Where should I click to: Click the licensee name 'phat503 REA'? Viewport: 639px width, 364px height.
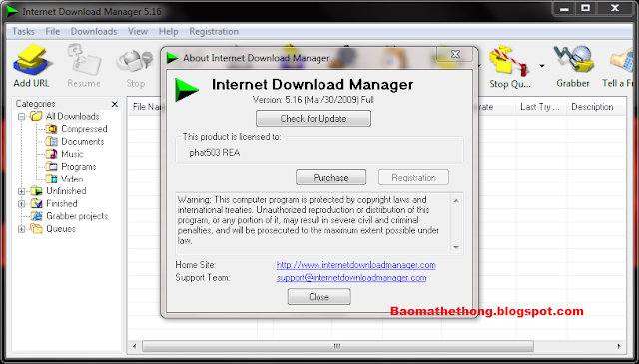pyautogui.click(x=215, y=153)
